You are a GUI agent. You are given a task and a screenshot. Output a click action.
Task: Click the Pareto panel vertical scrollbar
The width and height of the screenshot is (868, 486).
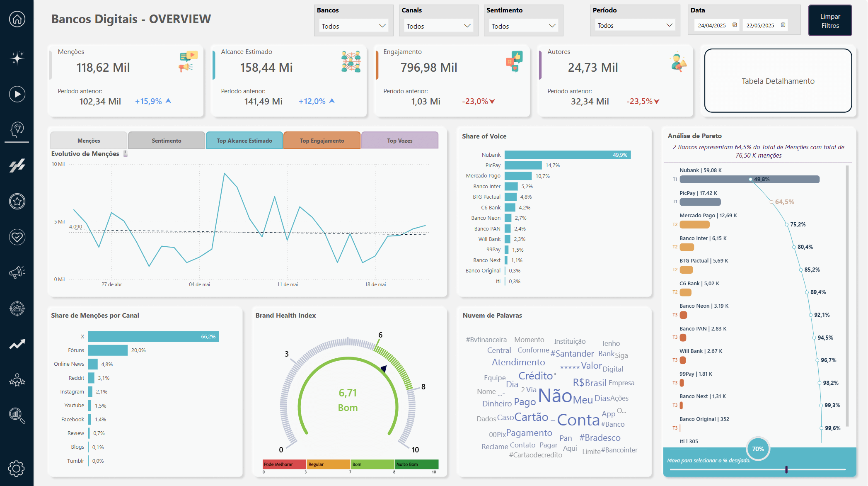click(x=847, y=296)
